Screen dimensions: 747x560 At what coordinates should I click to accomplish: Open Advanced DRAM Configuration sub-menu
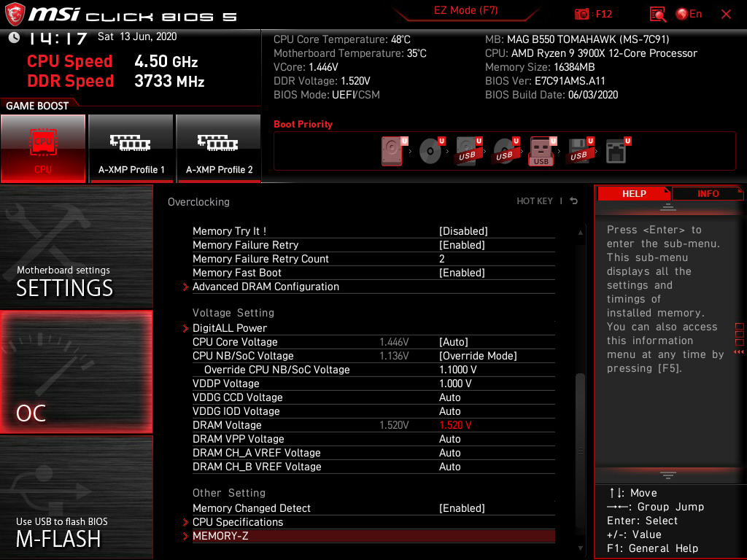(373, 287)
